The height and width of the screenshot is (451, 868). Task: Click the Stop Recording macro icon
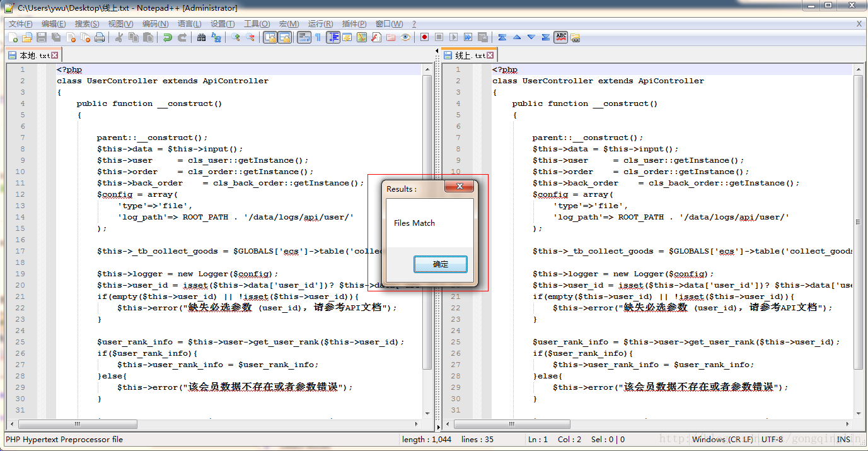click(439, 37)
